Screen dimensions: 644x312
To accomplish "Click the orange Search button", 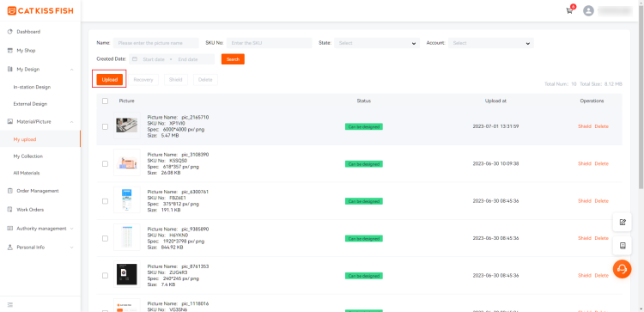I will [x=233, y=59].
